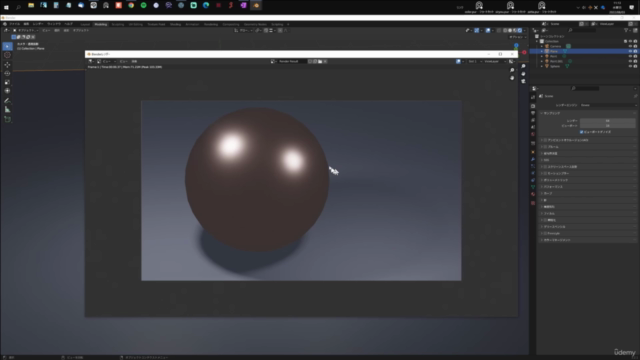Open the Window menu

[54, 24]
